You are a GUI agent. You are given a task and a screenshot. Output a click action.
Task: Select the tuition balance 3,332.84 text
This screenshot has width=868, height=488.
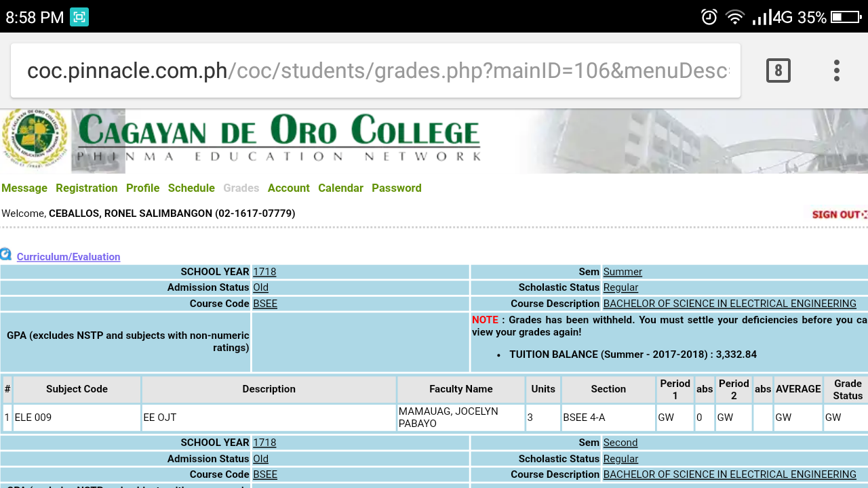coord(633,354)
